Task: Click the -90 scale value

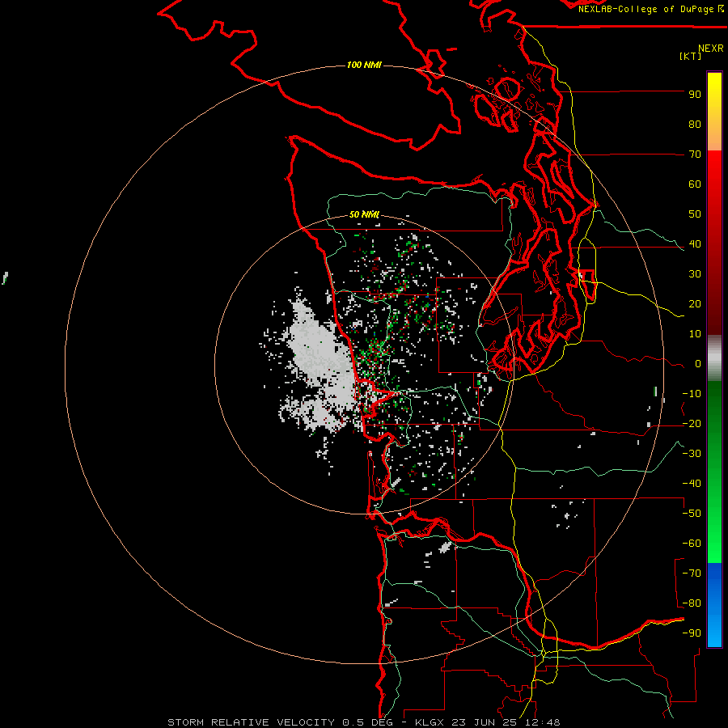Action: coord(692,633)
